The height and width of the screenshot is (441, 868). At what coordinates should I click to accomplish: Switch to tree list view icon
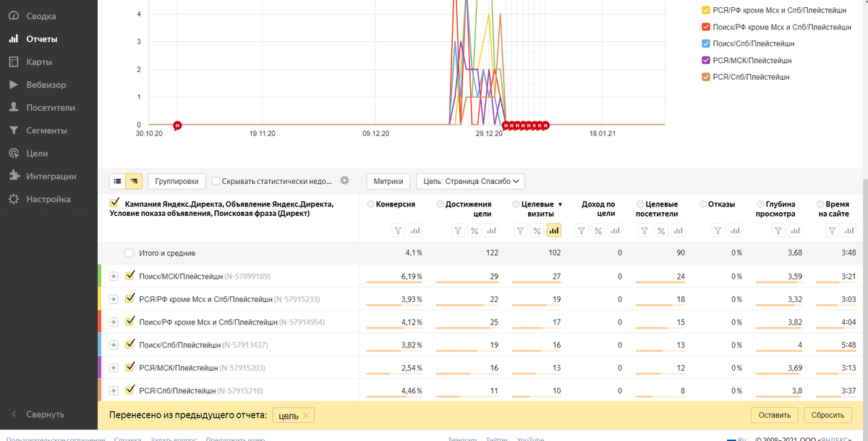tap(134, 181)
